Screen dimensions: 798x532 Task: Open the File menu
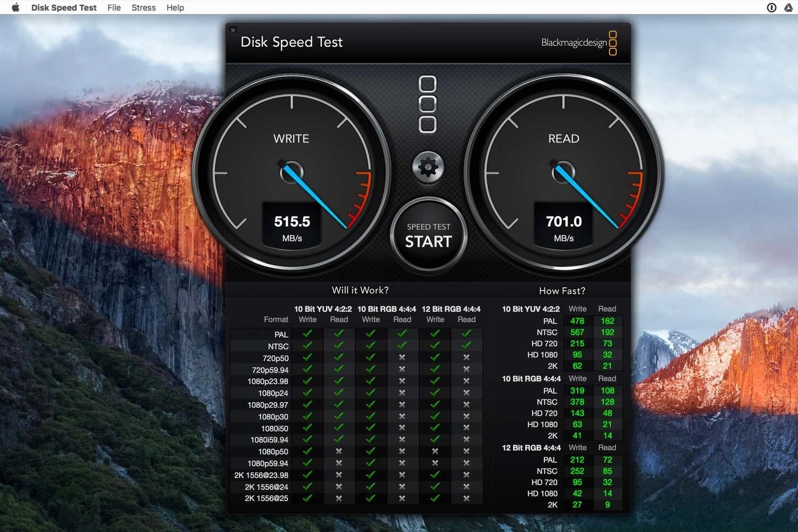113,7
